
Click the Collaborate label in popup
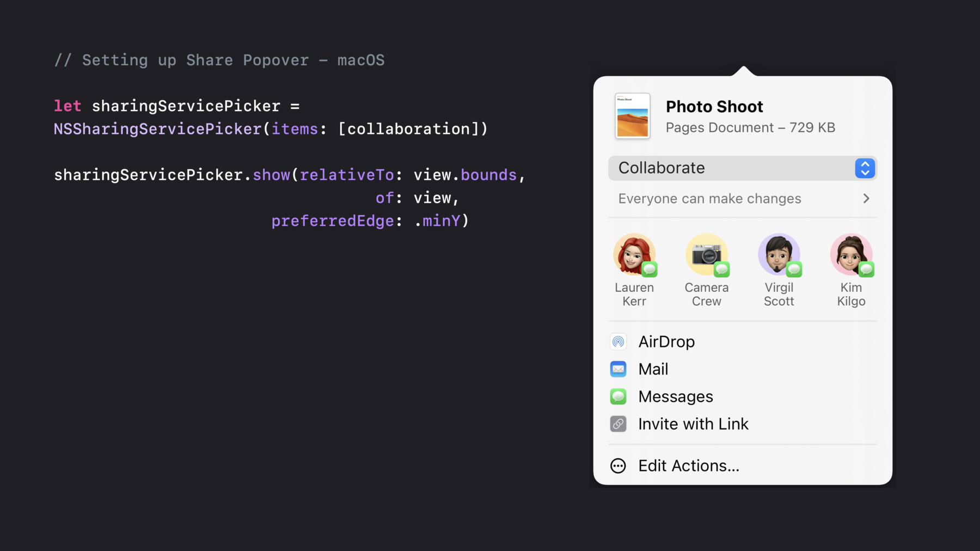pyautogui.click(x=661, y=168)
